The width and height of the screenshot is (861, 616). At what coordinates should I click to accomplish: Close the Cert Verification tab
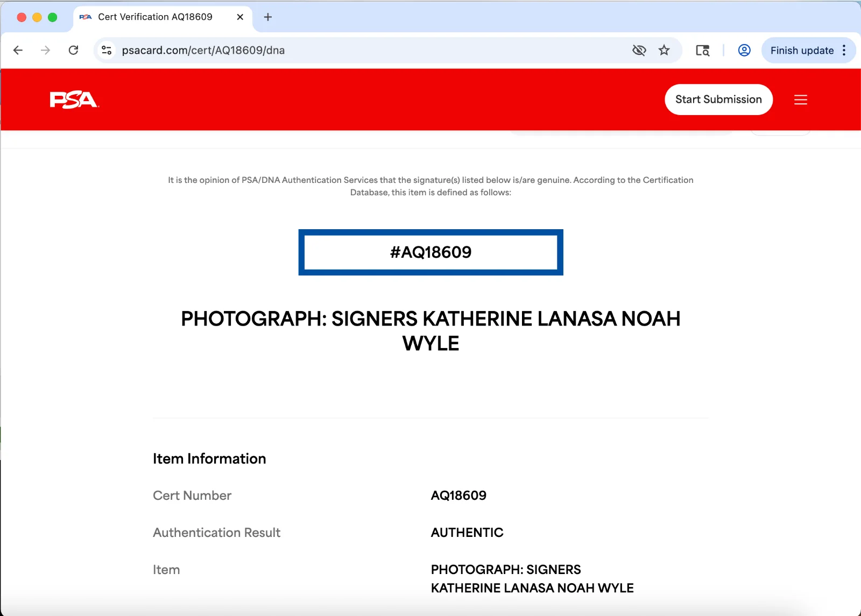(x=240, y=17)
